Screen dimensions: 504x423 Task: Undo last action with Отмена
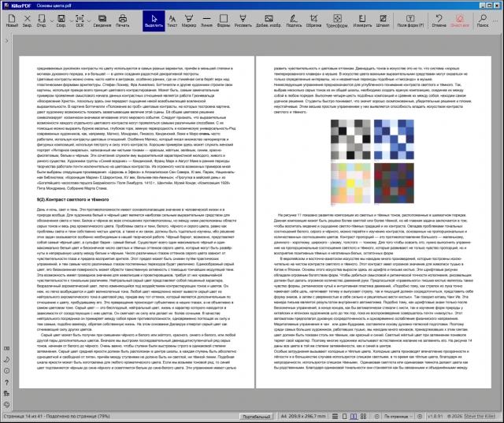click(439, 21)
